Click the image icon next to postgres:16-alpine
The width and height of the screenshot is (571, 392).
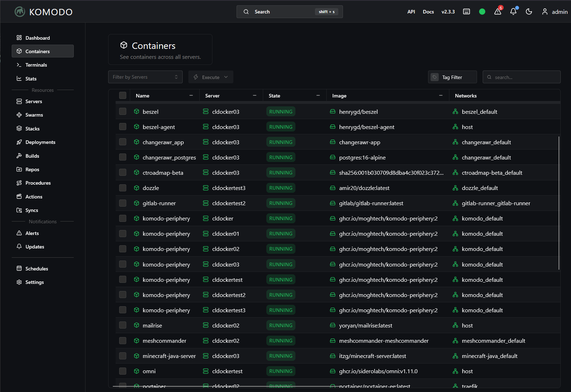[333, 157]
